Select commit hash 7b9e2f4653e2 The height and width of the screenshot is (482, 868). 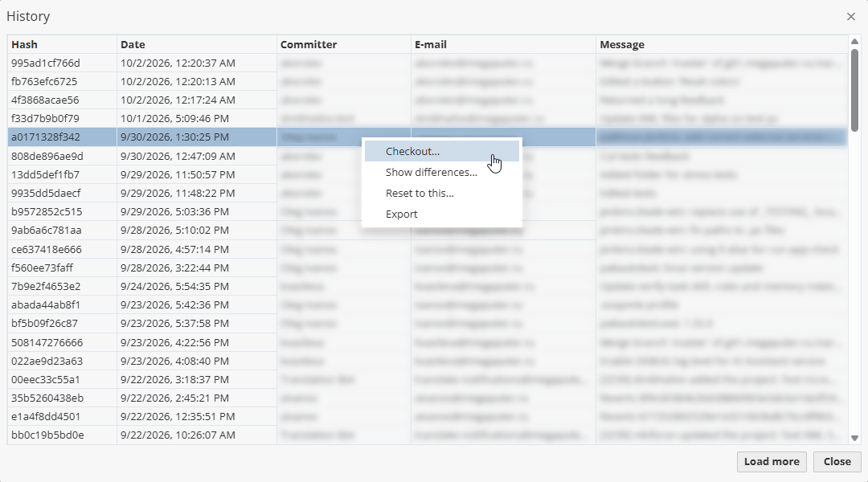[x=46, y=286]
